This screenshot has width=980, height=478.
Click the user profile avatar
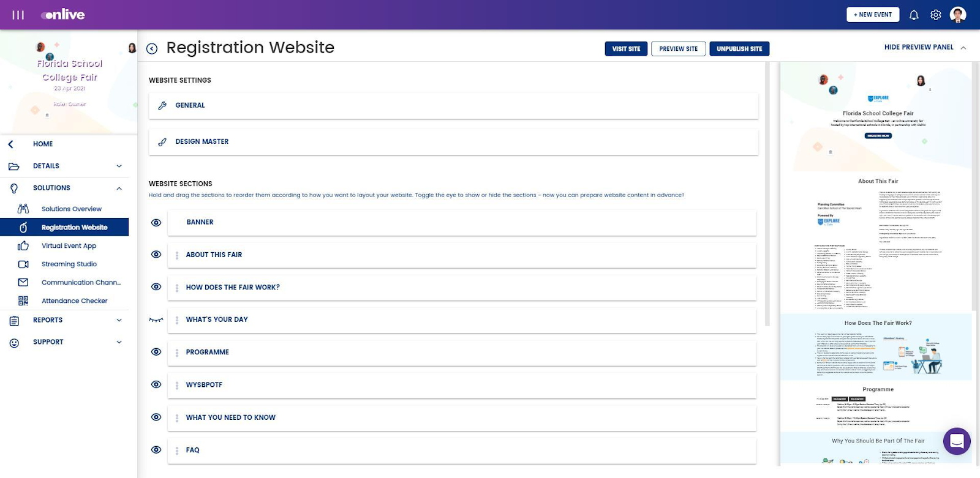958,15
